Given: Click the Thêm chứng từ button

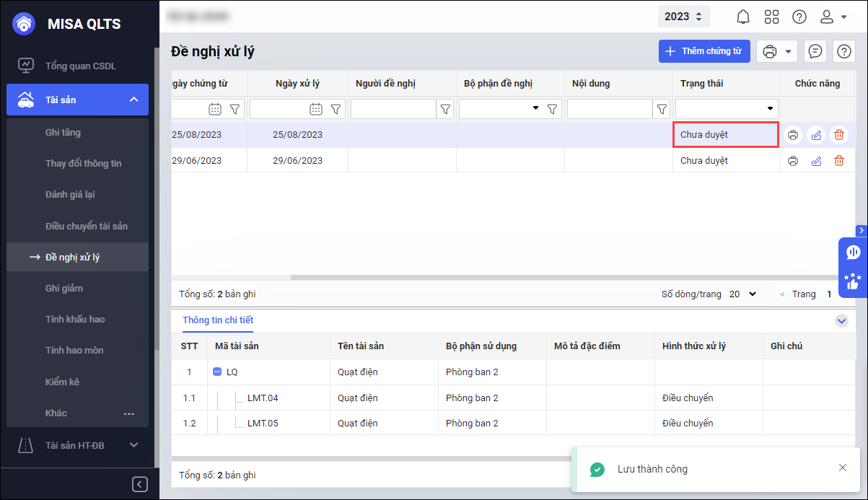Looking at the screenshot, I should point(703,51).
